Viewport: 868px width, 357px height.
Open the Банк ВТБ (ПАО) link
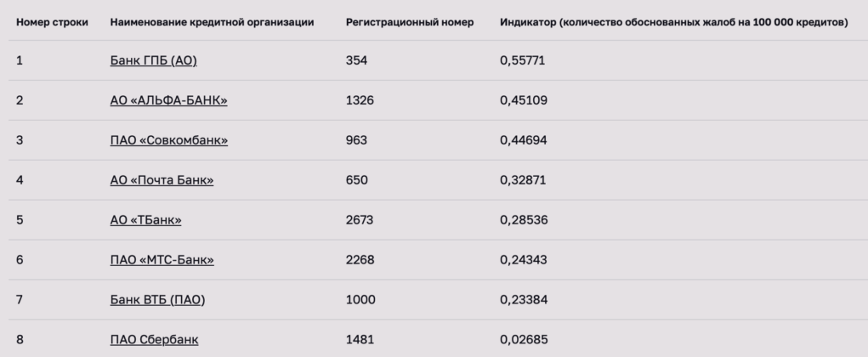[158, 299]
